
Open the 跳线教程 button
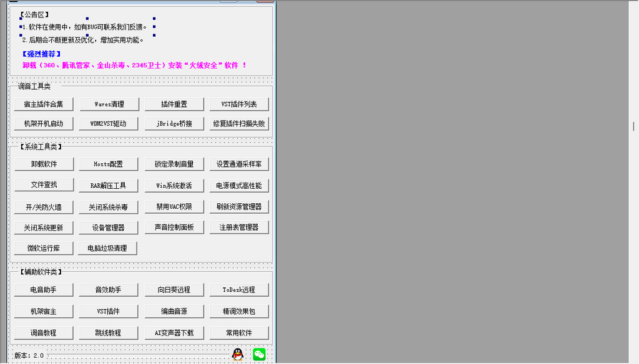click(109, 333)
